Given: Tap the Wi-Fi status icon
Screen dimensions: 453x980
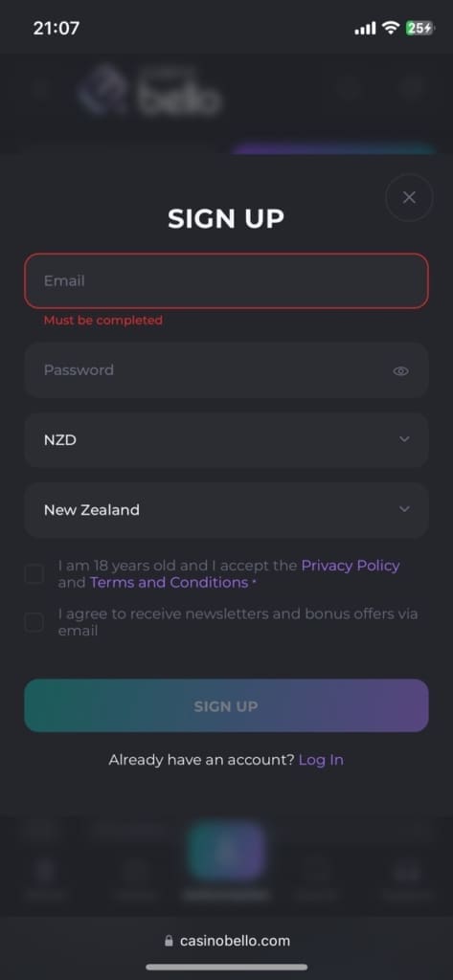Looking at the screenshot, I should (391, 28).
